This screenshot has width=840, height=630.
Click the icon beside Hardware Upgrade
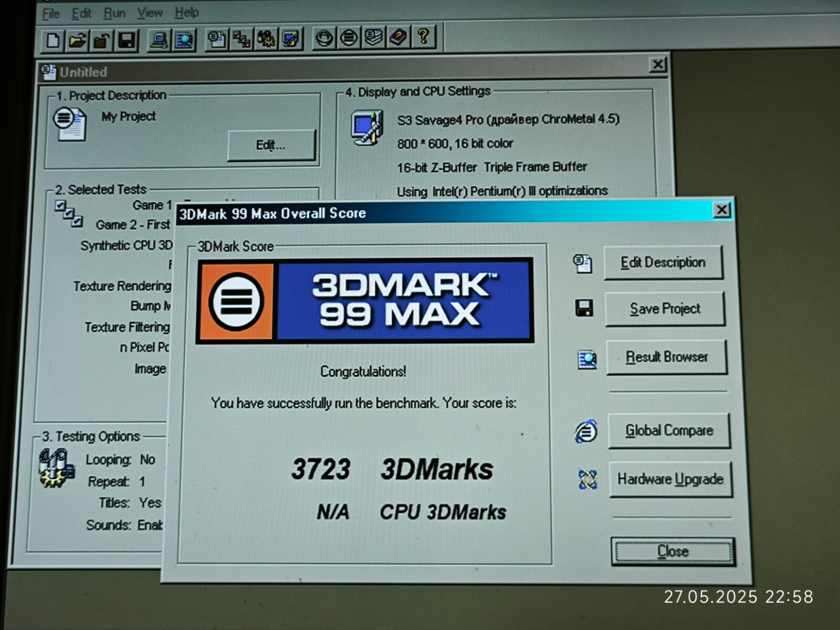[587, 479]
